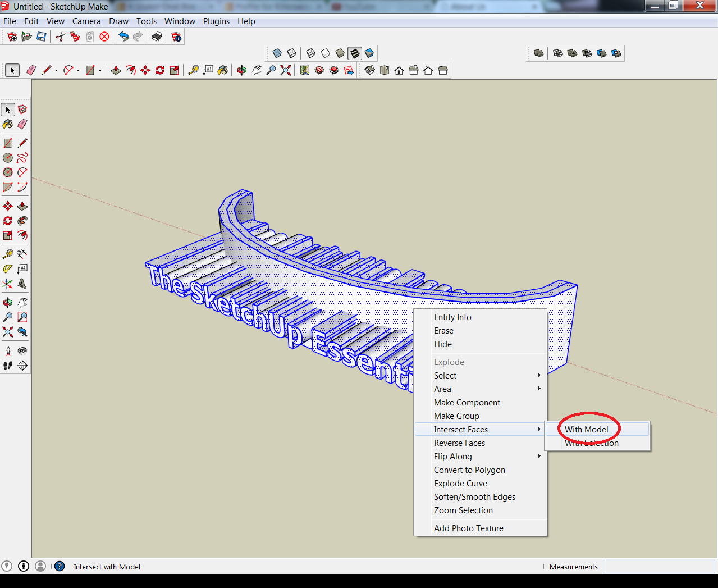This screenshot has width=718, height=588.
Task: Choose the Dimension tool
Action: tap(22, 254)
